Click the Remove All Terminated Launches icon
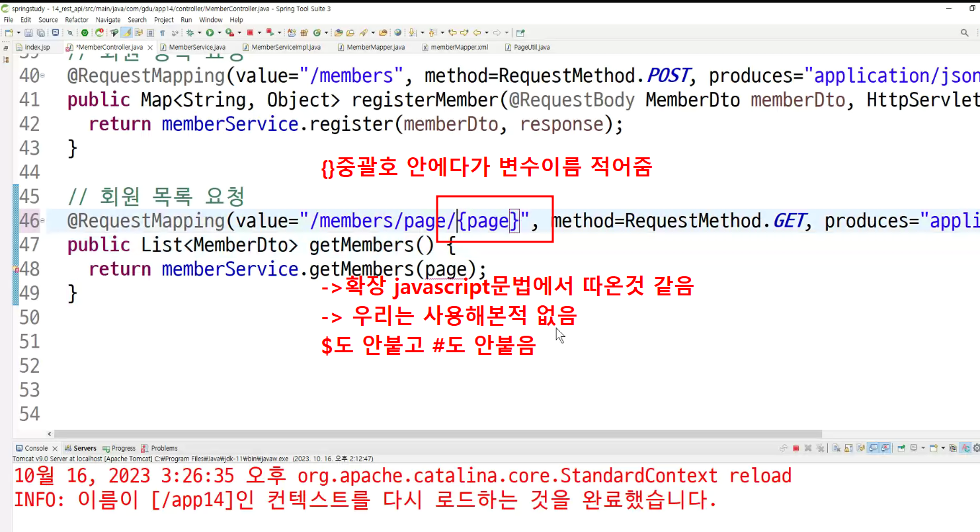 point(820,448)
